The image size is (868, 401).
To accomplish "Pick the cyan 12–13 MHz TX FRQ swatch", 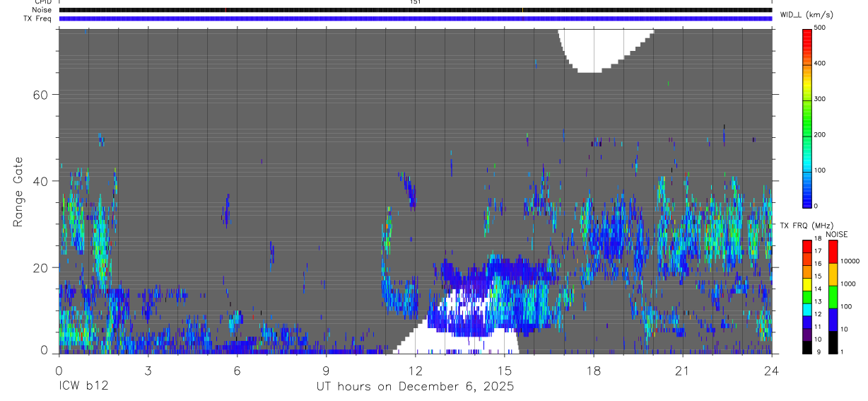I will click(807, 310).
